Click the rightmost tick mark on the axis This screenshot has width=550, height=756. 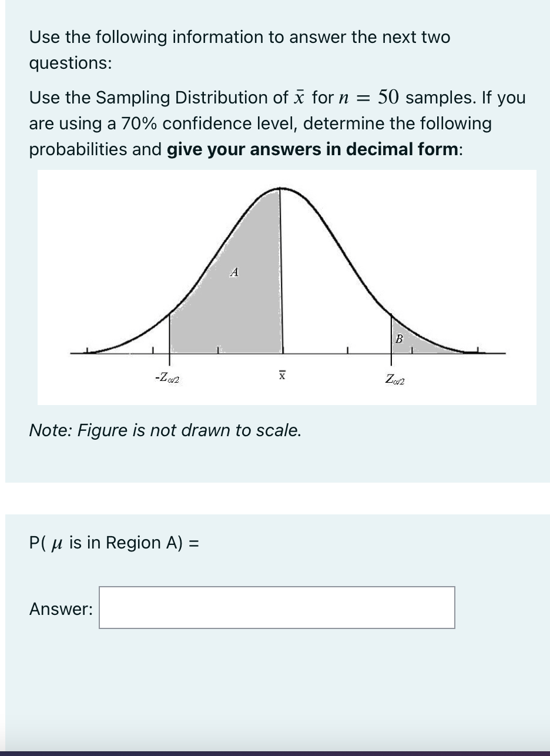click(479, 349)
